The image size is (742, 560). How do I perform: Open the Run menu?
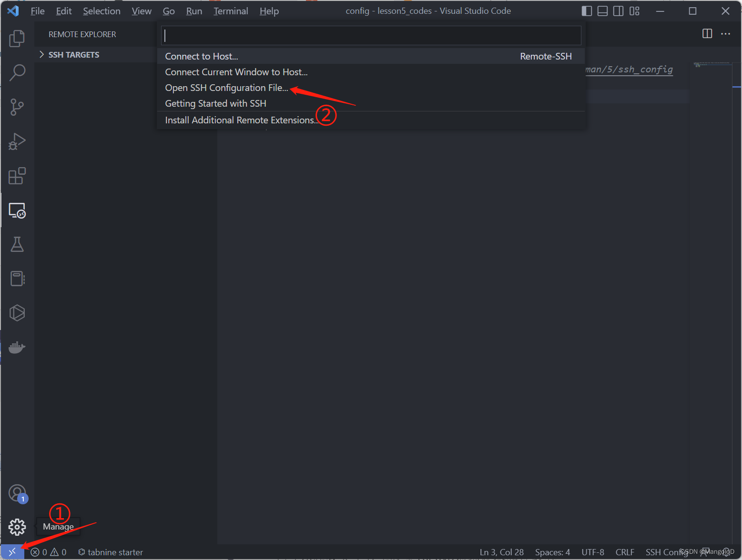point(194,11)
